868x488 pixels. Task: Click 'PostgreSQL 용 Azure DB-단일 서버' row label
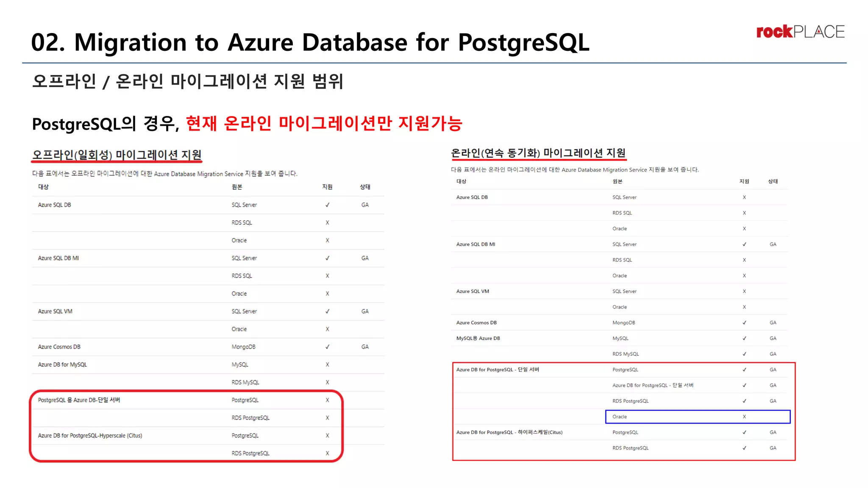[x=79, y=400]
